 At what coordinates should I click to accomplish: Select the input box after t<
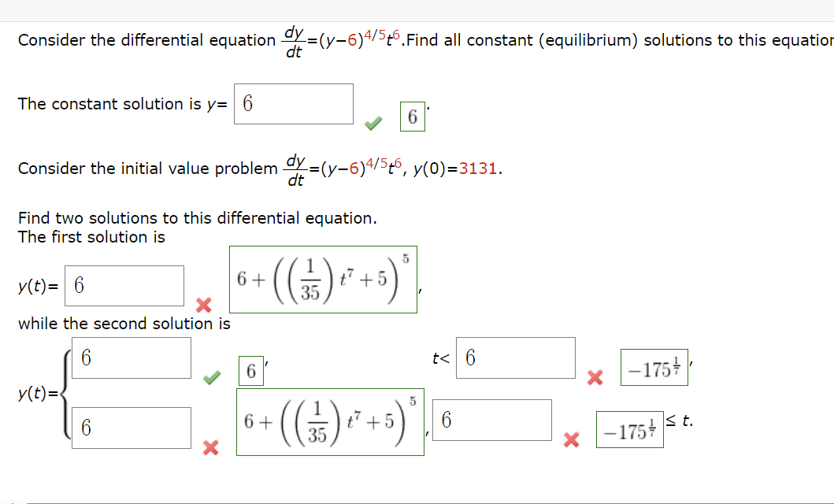(516, 358)
